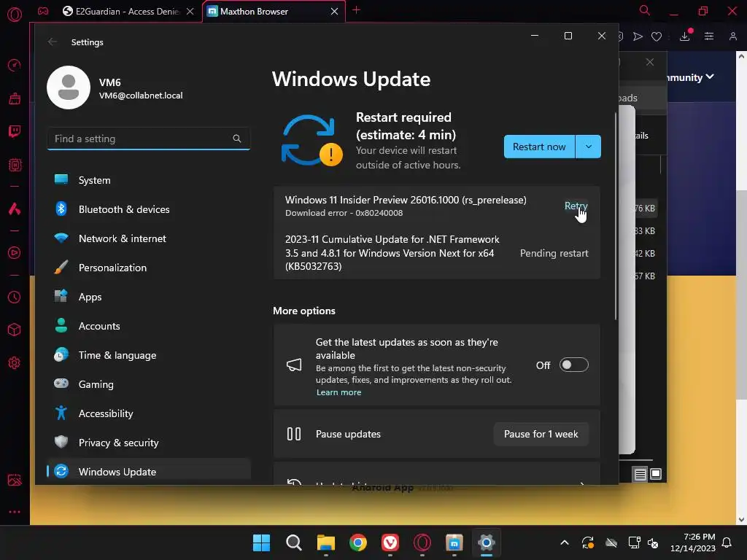Viewport: 747px width, 560px height.
Task: Open the profile icon in Opera toolbar
Action: click(x=733, y=36)
